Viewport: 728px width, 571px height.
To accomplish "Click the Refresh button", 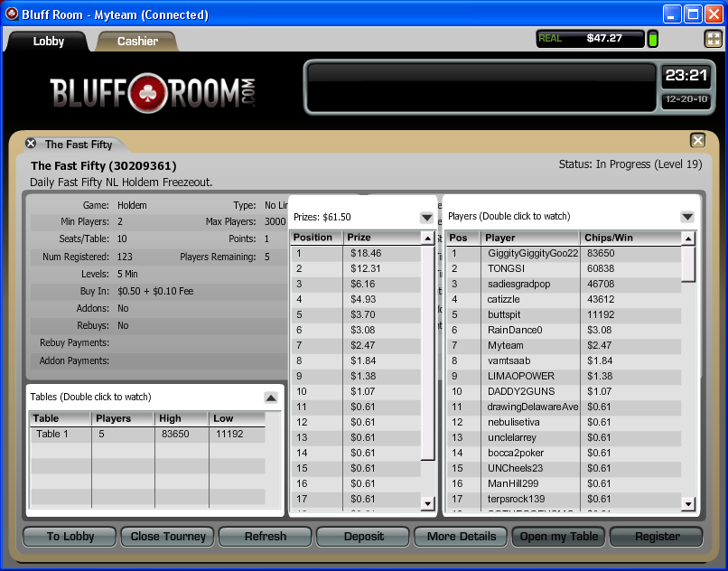I will [266, 537].
